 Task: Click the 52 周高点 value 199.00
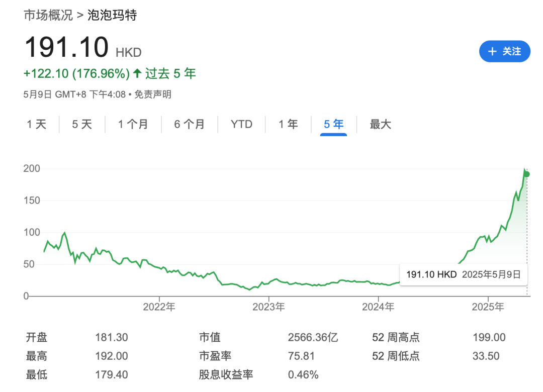(x=489, y=337)
